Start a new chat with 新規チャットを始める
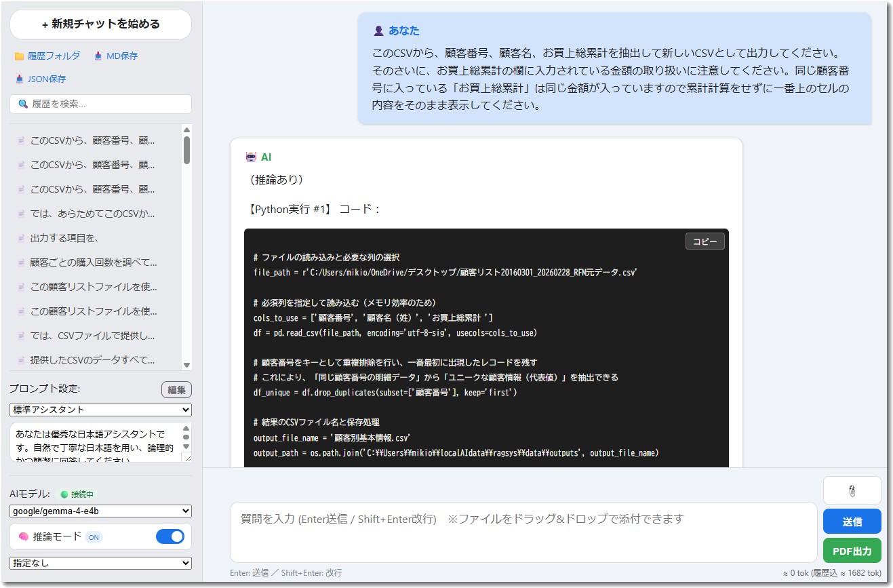893x588 pixels. click(100, 24)
